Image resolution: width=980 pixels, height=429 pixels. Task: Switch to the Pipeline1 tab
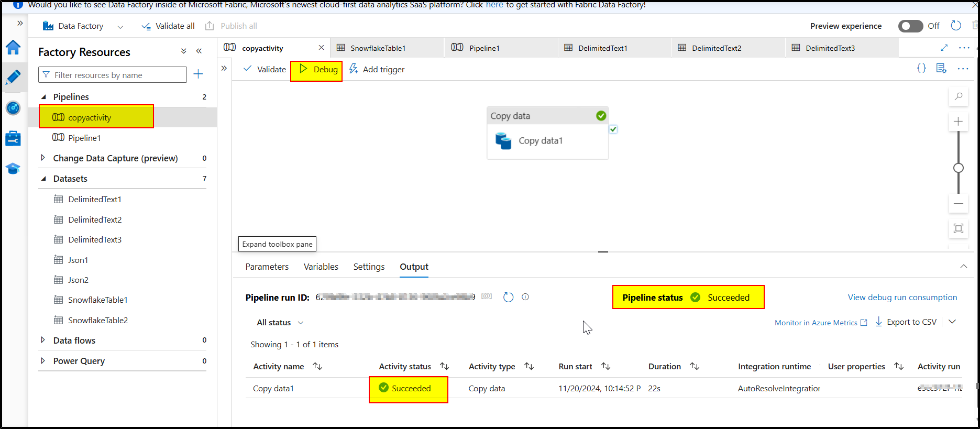tap(501, 48)
